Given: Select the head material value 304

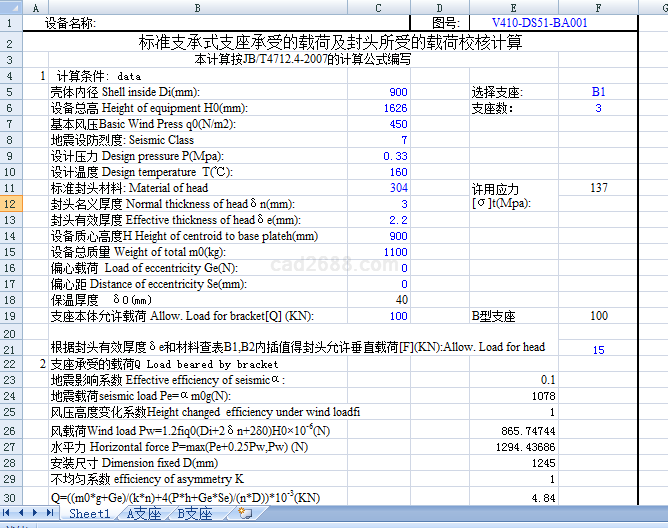Looking at the screenshot, I should (398, 188).
